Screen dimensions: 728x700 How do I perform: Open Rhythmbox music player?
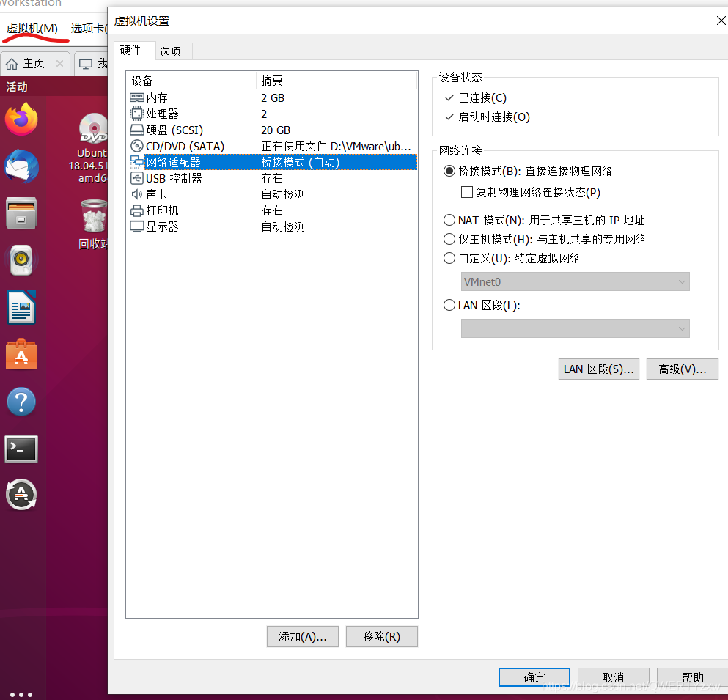coord(21,260)
